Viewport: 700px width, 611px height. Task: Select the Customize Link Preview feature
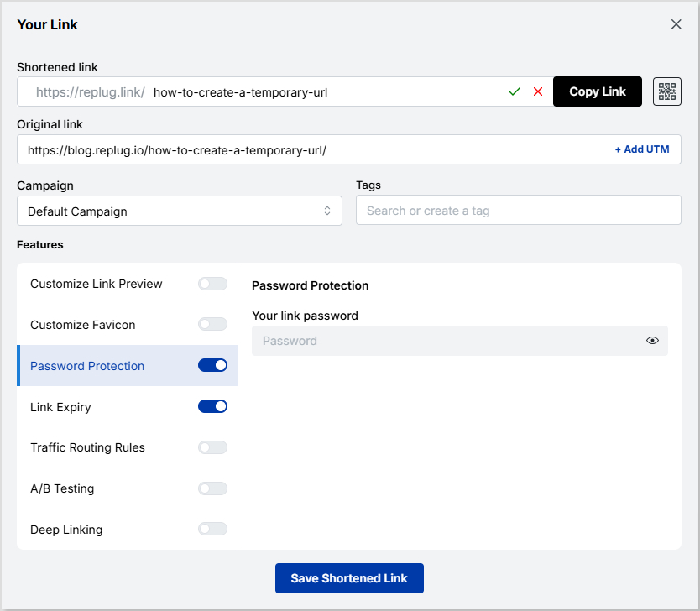tap(96, 284)
